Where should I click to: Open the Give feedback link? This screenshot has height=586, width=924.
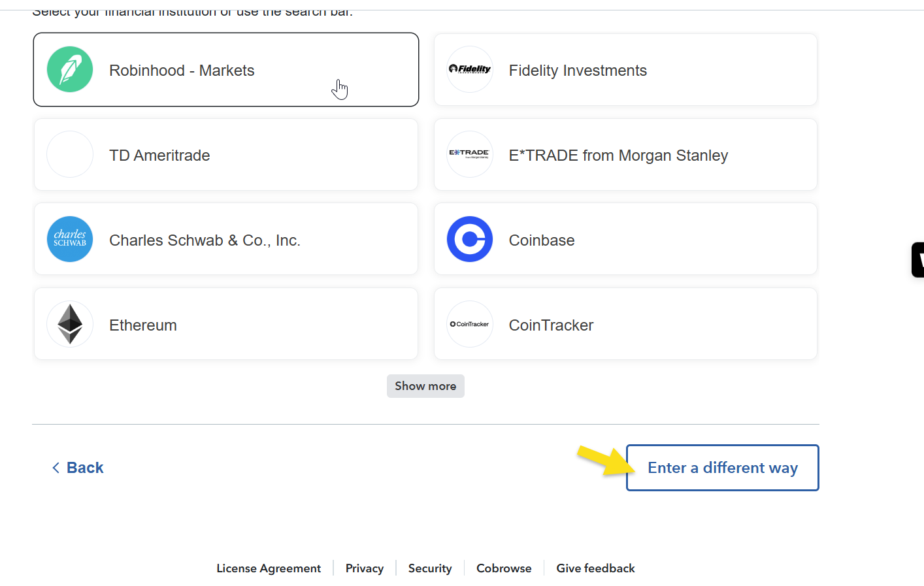pyautogui.click(x=595, y=568)
